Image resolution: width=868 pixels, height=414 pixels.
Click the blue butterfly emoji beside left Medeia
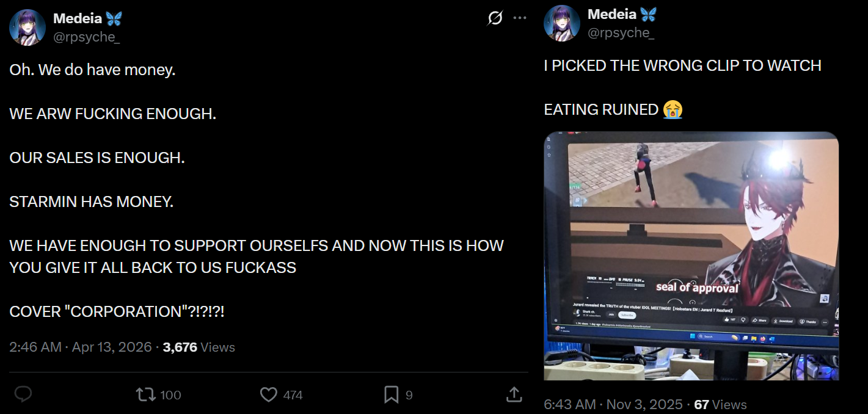(x=114, y=19)
